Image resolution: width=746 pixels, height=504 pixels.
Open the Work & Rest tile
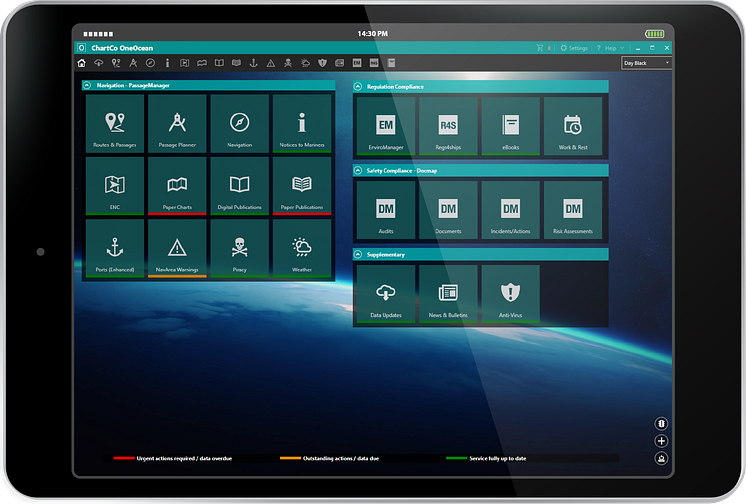tap(573, 126)
